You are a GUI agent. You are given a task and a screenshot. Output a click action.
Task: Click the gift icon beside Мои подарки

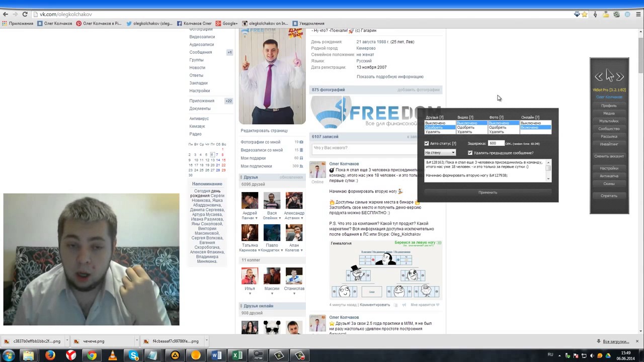tap(301, 158)
